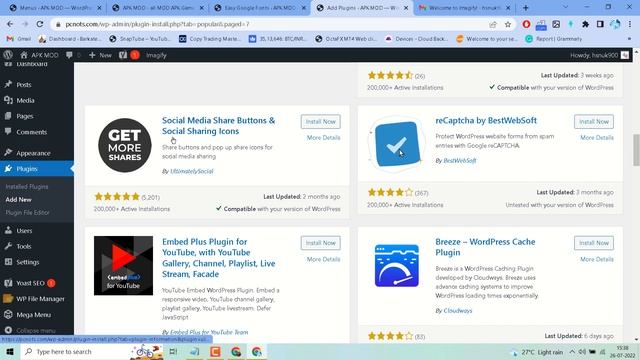Bookmark this page with the star icon
640x360 pixels.
[508, 24]
